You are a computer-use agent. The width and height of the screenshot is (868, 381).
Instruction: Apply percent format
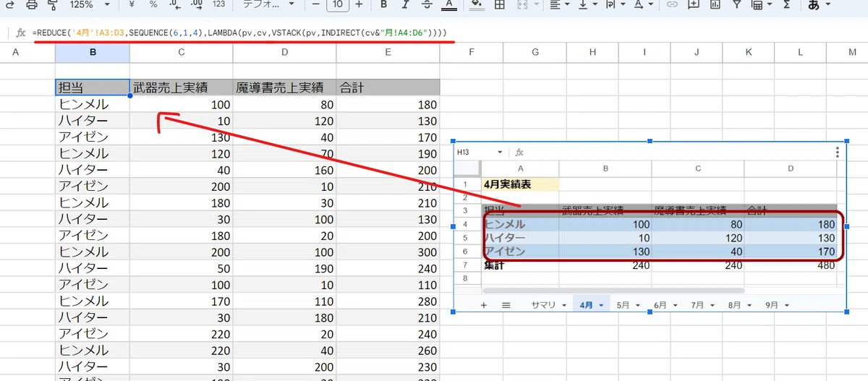(x=153, y=4)
